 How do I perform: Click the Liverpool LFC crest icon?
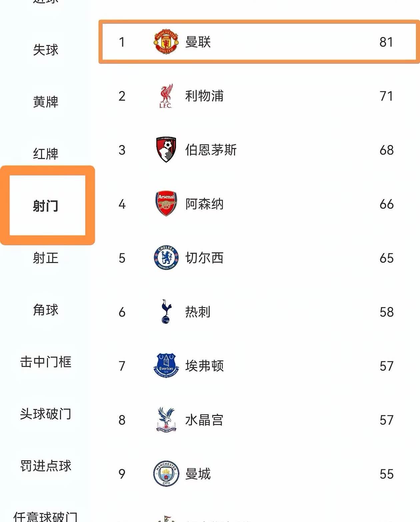click(x=166, y=96)
